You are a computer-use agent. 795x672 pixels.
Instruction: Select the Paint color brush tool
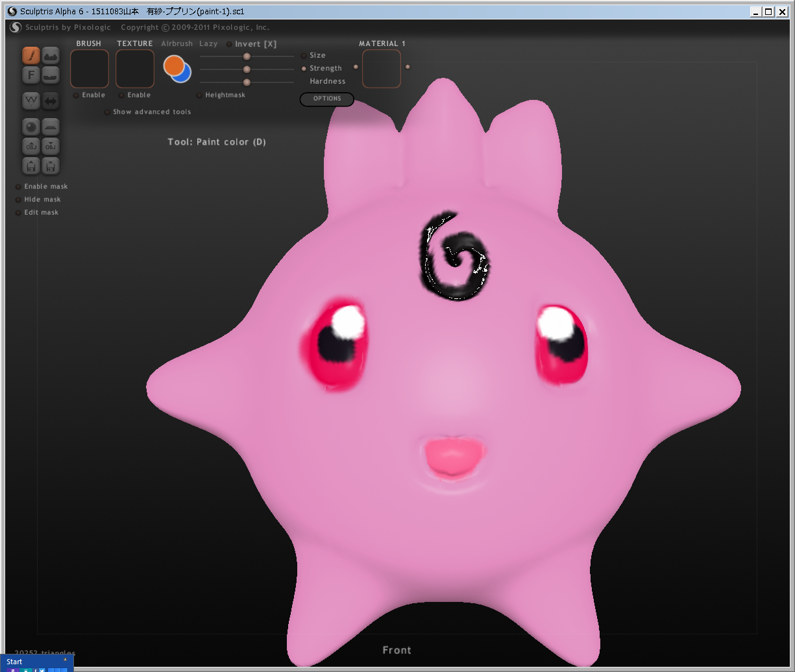tap(31, 56)
